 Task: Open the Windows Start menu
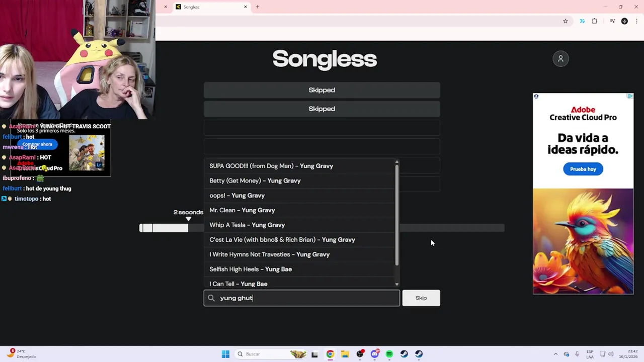click(x=225, y=354)
